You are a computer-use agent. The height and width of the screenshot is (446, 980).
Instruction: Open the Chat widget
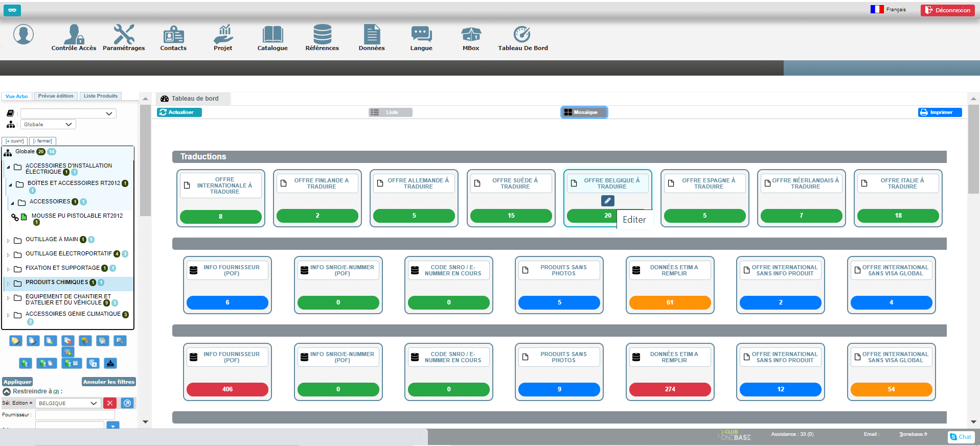pos(961,437)
